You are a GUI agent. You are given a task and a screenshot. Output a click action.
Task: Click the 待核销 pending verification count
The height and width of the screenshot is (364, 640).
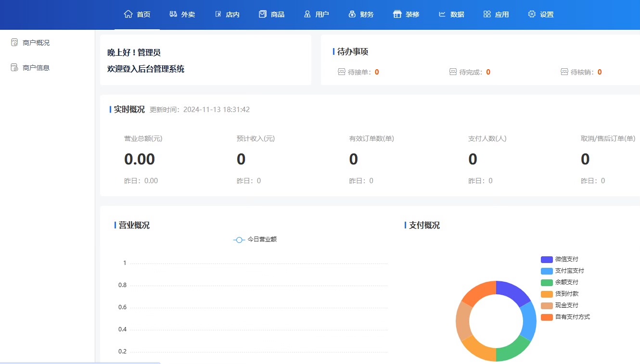600,72
